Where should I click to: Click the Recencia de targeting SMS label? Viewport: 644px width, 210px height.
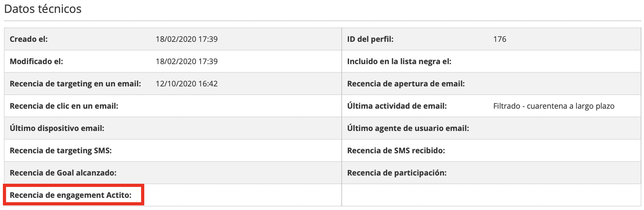pos(61,150)
